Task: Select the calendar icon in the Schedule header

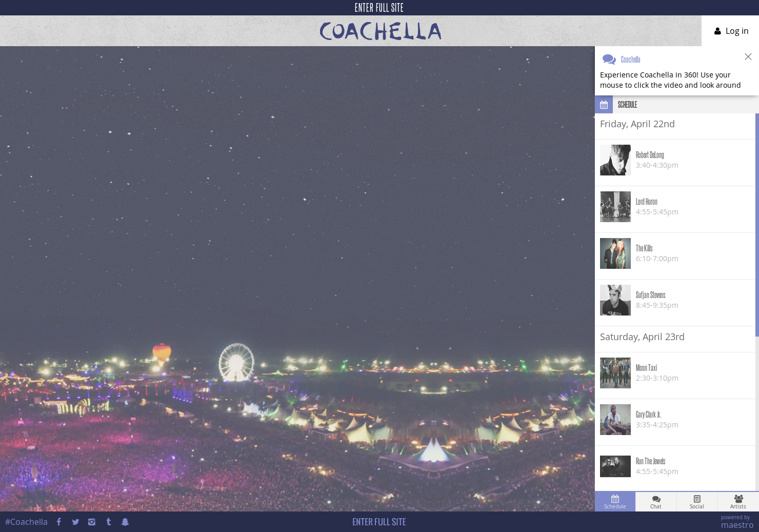Action: pos(604,105)
